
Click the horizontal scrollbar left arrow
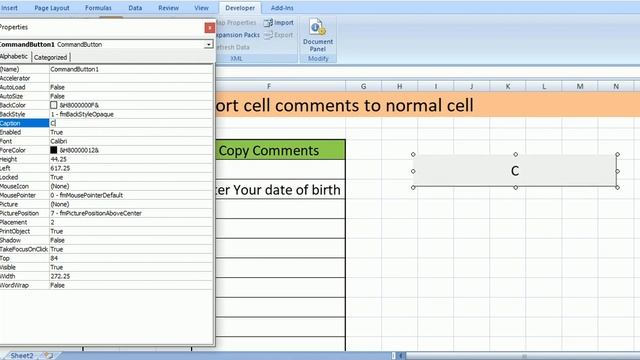point(401,356)
